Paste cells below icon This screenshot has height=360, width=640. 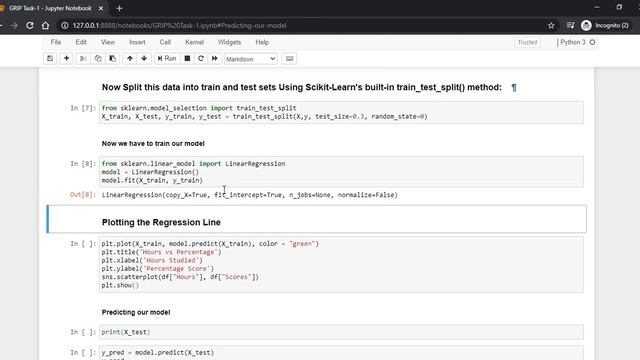click(x=113, y=59)
